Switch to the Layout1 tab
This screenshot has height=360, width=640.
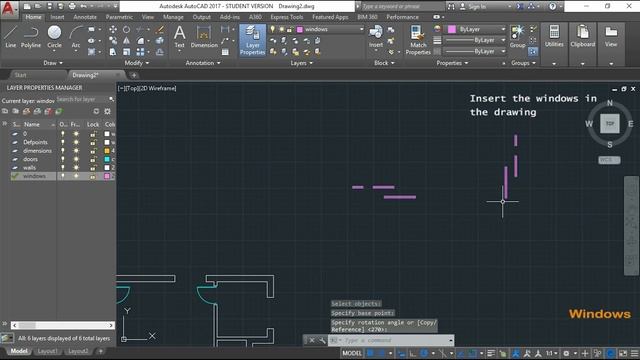coord(47,351)
